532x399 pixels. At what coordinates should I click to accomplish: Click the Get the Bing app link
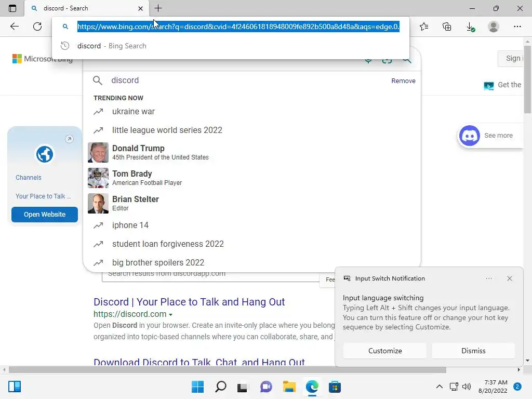(503, 85)
